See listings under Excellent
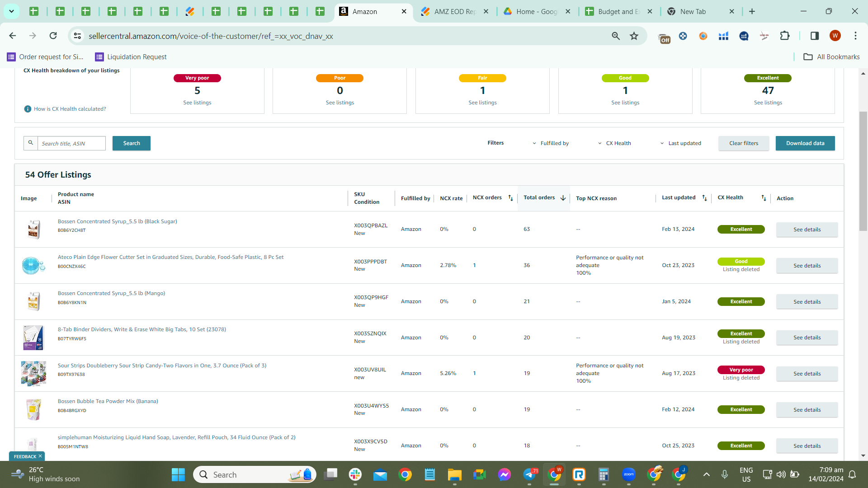Viewport: 868px width, 488px height. (768, 103)
